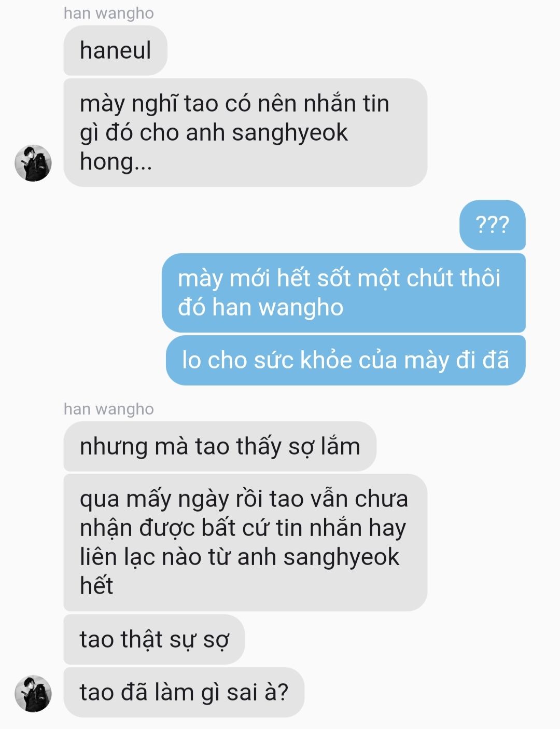
Task: Tap 'liên lạc' in the long gray message
Action: pyautogui.click(x=117, y=557)
